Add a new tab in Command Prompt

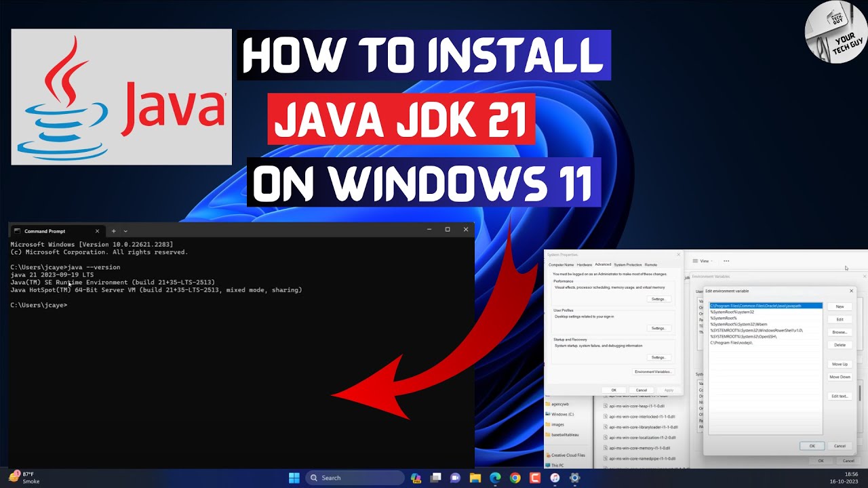[113, 231]
